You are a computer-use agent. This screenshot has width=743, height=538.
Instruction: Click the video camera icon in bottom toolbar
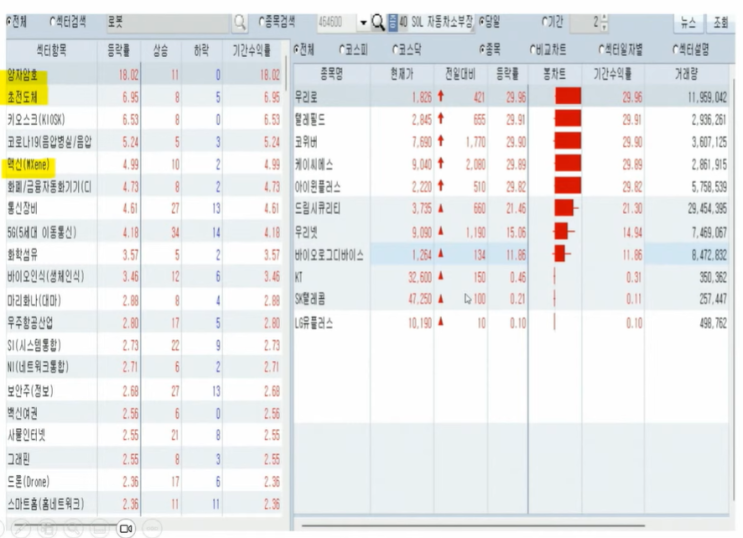point(126,529)
